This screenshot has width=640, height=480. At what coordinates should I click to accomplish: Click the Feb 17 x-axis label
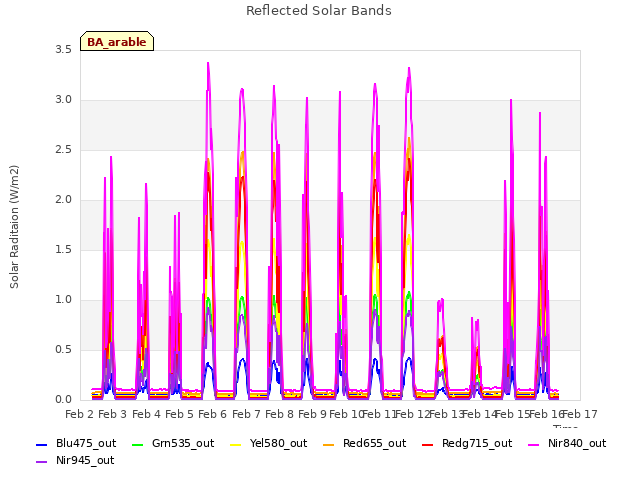pyautogui.click(x=580, y=415)
